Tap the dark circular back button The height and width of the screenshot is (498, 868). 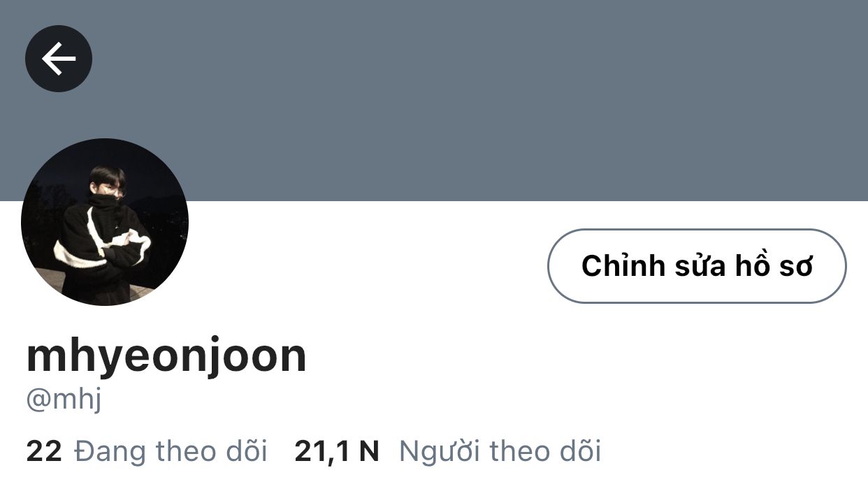59,59
